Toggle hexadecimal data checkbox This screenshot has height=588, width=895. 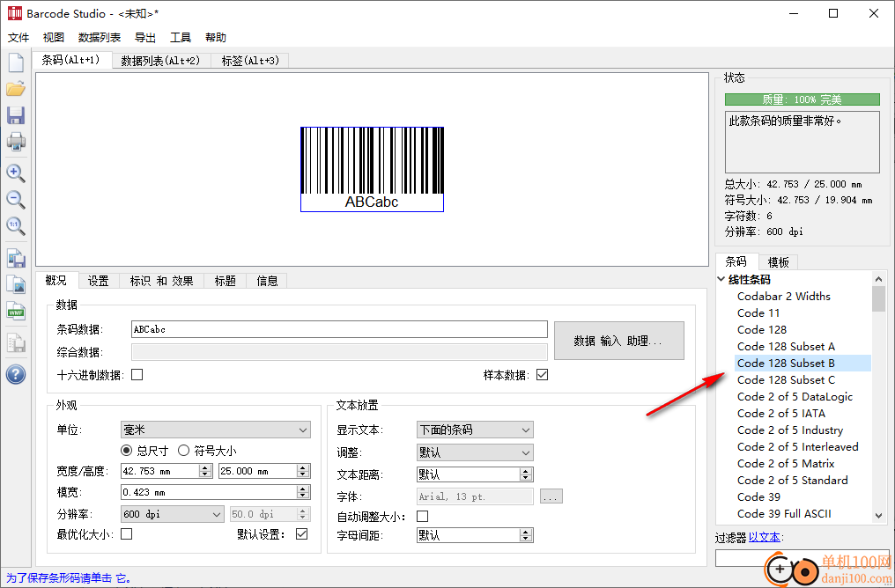tap(137, 375)
